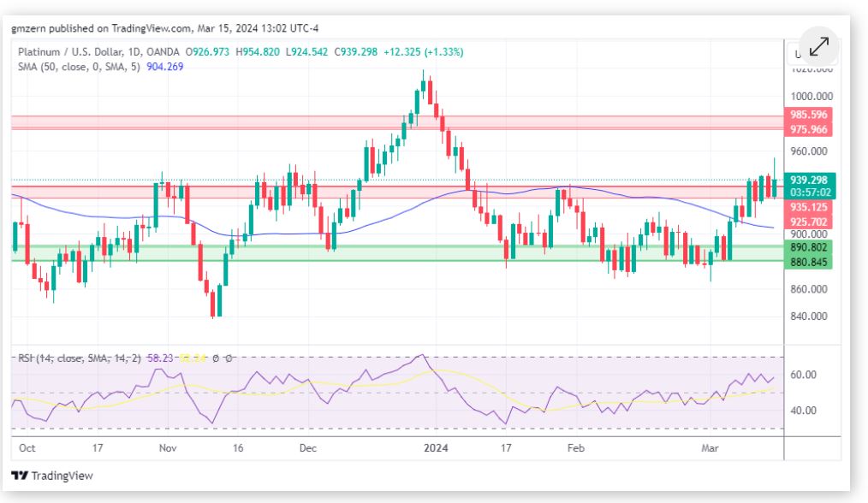Click the red 935.125 price label
The image size is (868, 503).
(x=809, y=207)
